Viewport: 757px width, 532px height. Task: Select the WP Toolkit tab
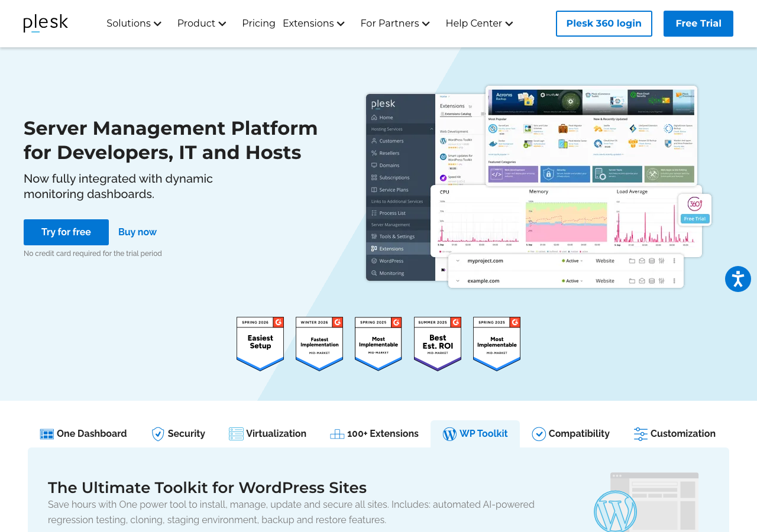475,434
